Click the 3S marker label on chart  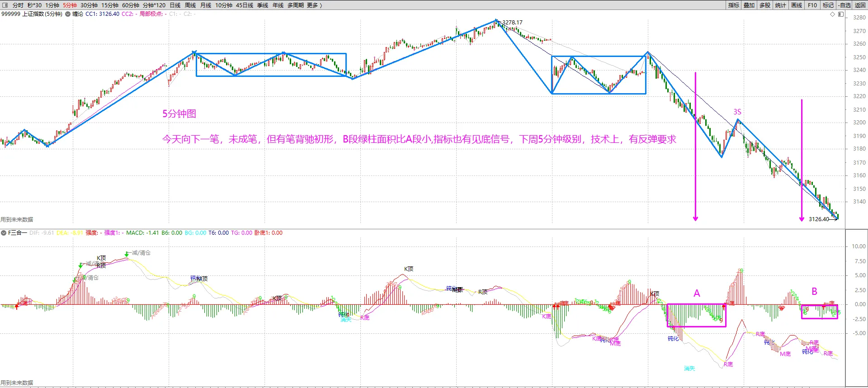(x=737, y=112)
